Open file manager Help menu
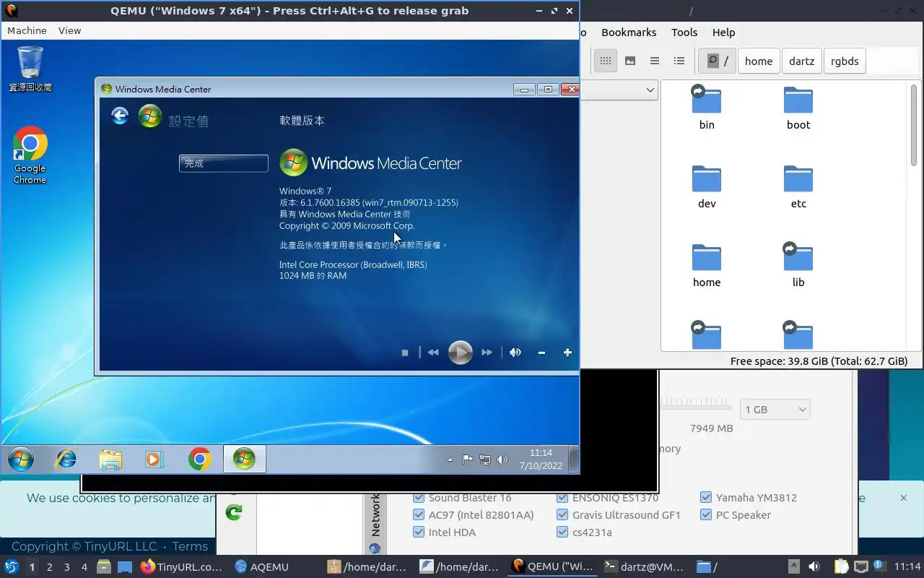 723,32
